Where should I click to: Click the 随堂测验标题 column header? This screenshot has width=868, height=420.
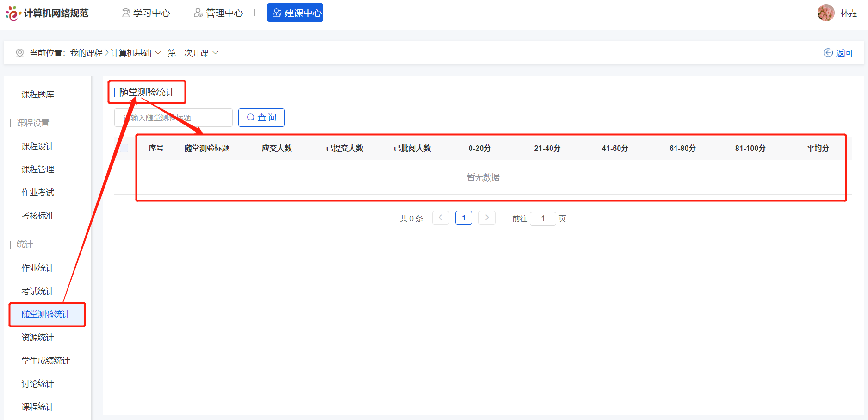point(207,148)
